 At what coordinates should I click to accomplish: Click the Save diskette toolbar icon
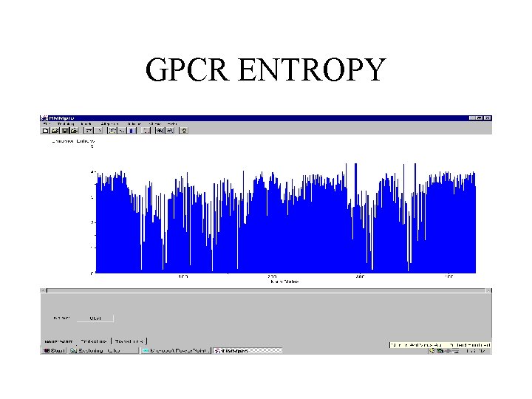pos(64,130)
